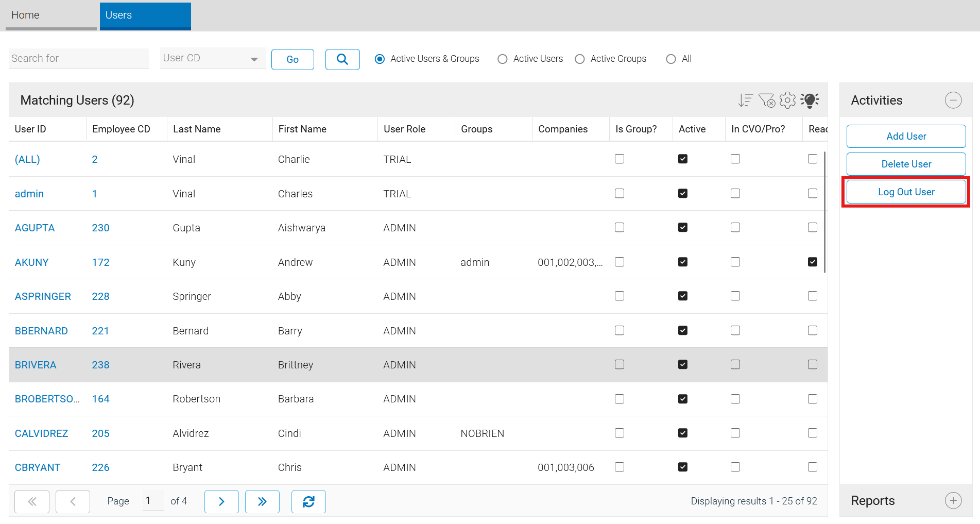Open the BRIVERA user link
Image resolution: width=980 pixels, height=524 pixels.
(36, 365)
